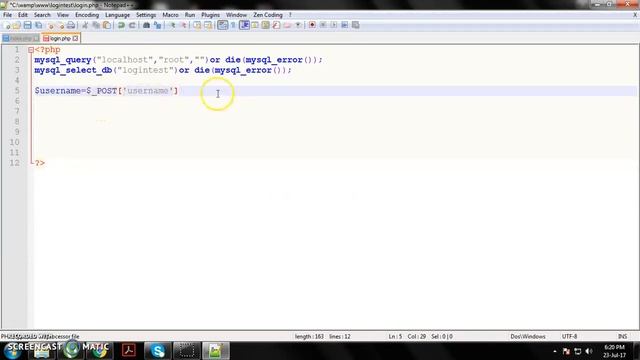Viewport: 640px width, 360px height.
Task: Open the Edit menu
Action: tap(23, 15)
